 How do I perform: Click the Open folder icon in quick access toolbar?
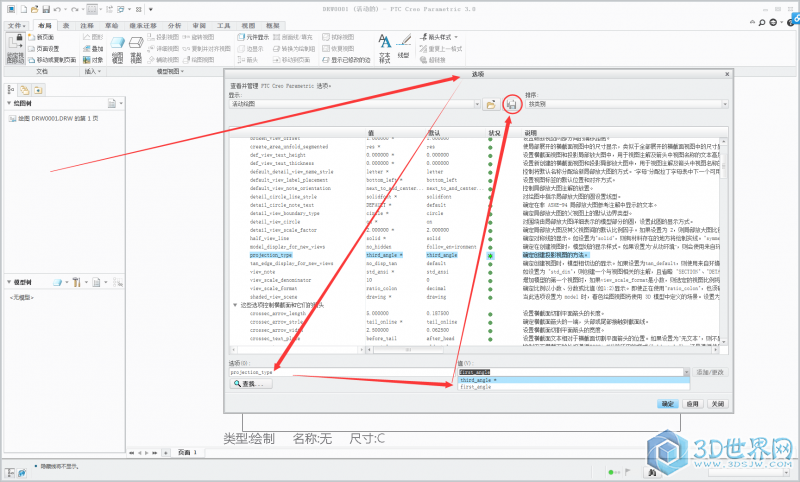click(x=35, y=9)
